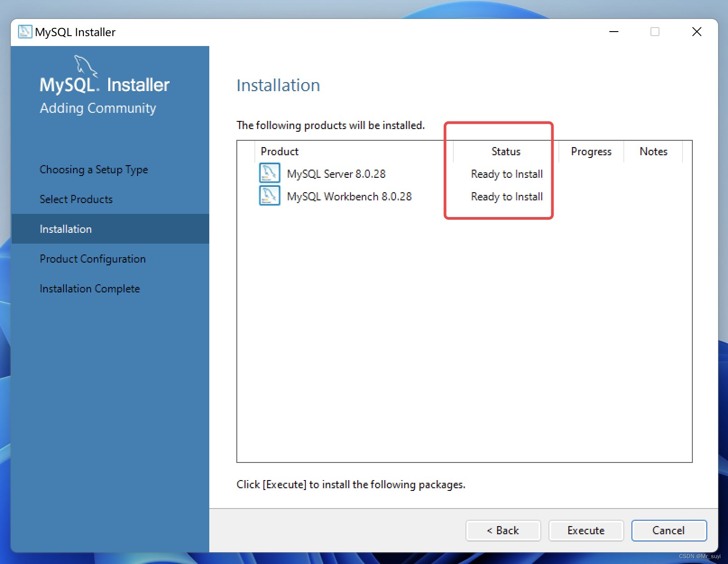Image resolution: width=728 pixels, height=564 pixels.
Task: Select the Installation step in sidebar
Action: [110, 229]
